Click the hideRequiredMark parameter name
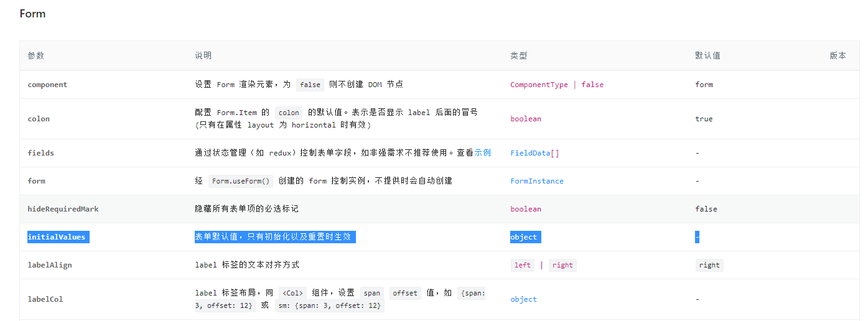This screenshot has height=321, width=868. pos(63,209)
